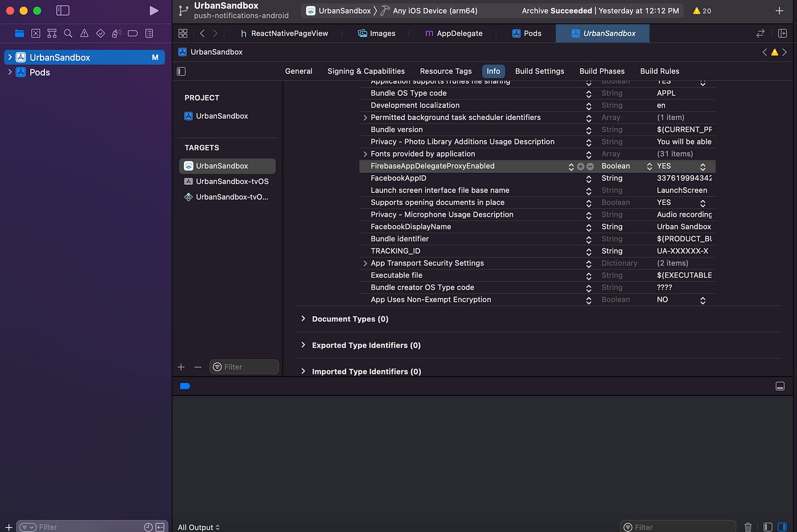Open the ReactNativePageView editor tab
Viewport: 797px width, 532px height.
click(284, 34)
